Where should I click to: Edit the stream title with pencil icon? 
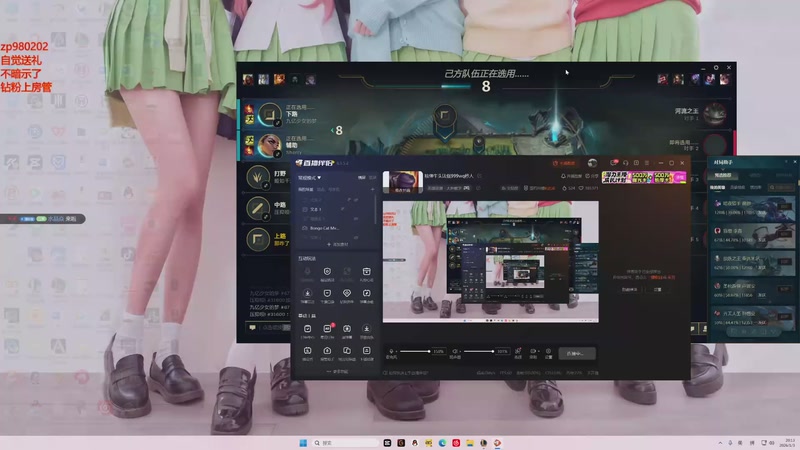click(x=480, y=176)
